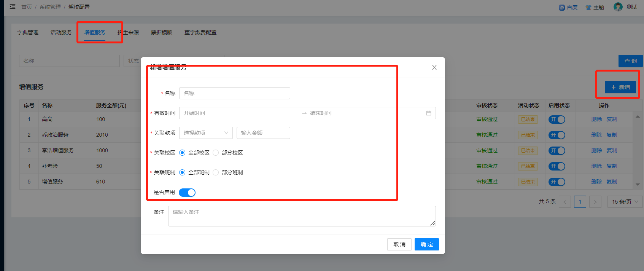Switch to 增值服务 tab
The image size is (644, 271).
pyautogui.click(x=95, y=32)
